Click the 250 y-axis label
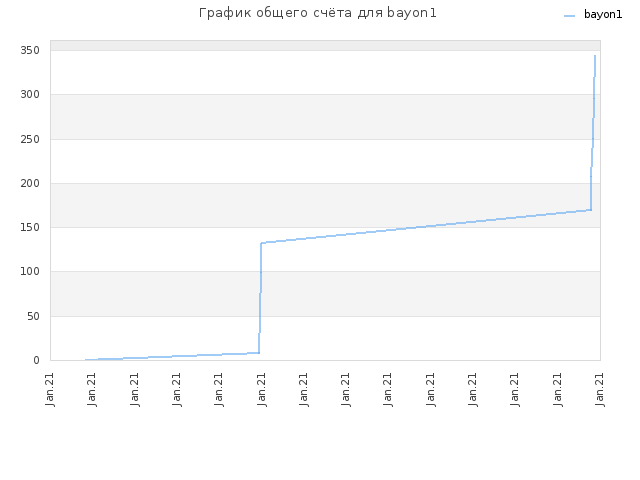 (x=30, y=140)
